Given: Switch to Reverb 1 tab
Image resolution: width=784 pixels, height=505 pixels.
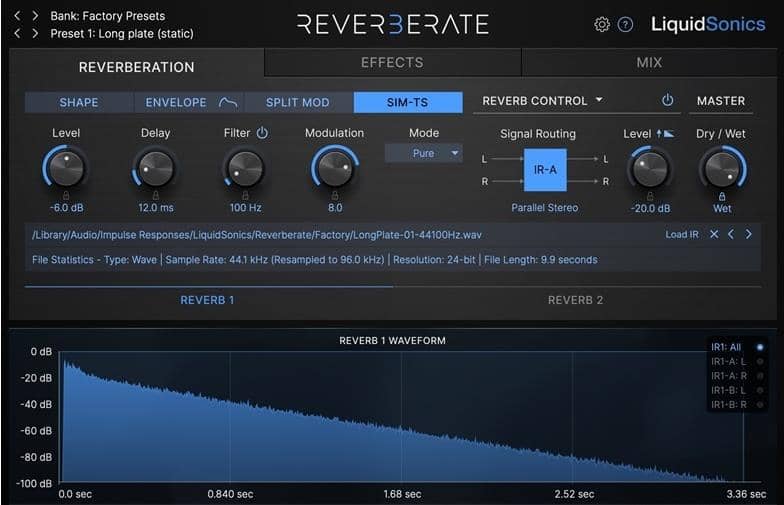Looking at the screenshot, I should [208, 300].
